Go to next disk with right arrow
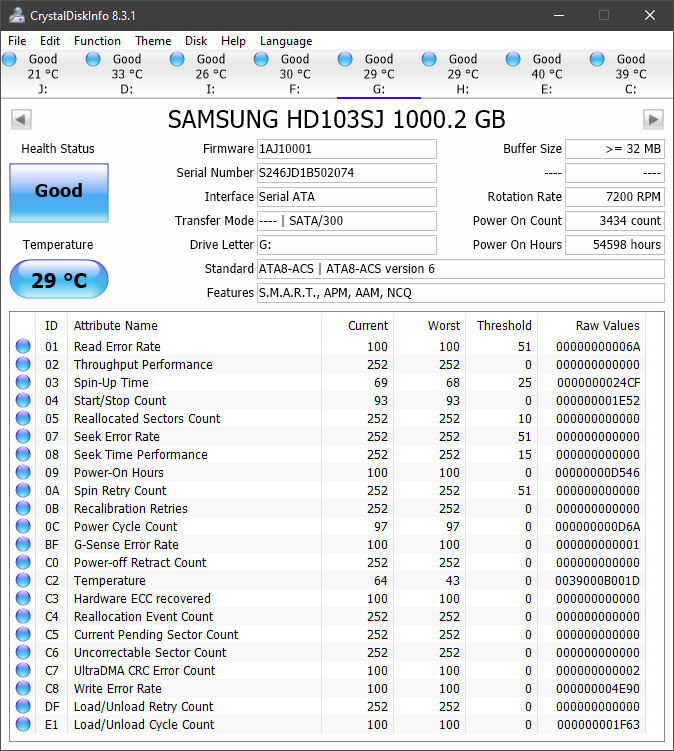Screen dimensions: 674x751 coord(653,119)
